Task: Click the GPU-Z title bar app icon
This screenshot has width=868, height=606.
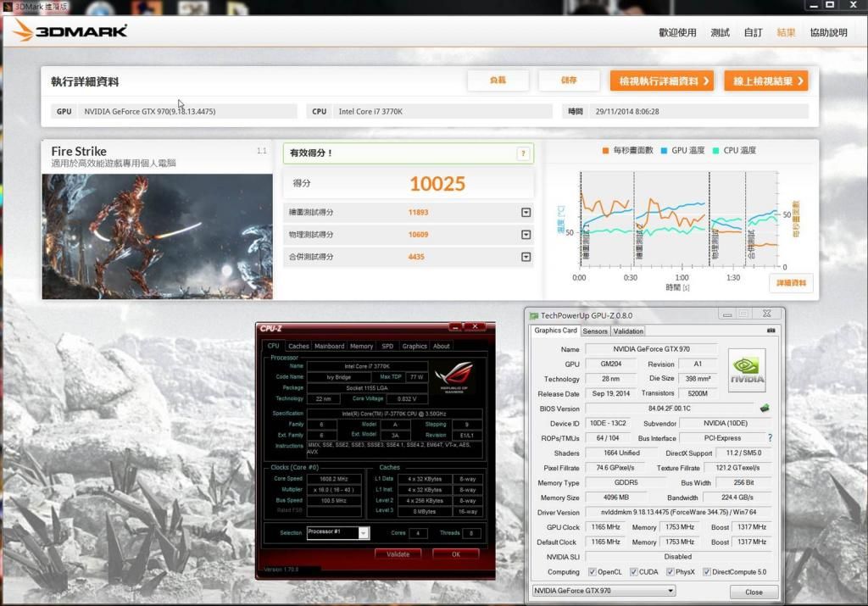Action: click(x=534, y=315)
